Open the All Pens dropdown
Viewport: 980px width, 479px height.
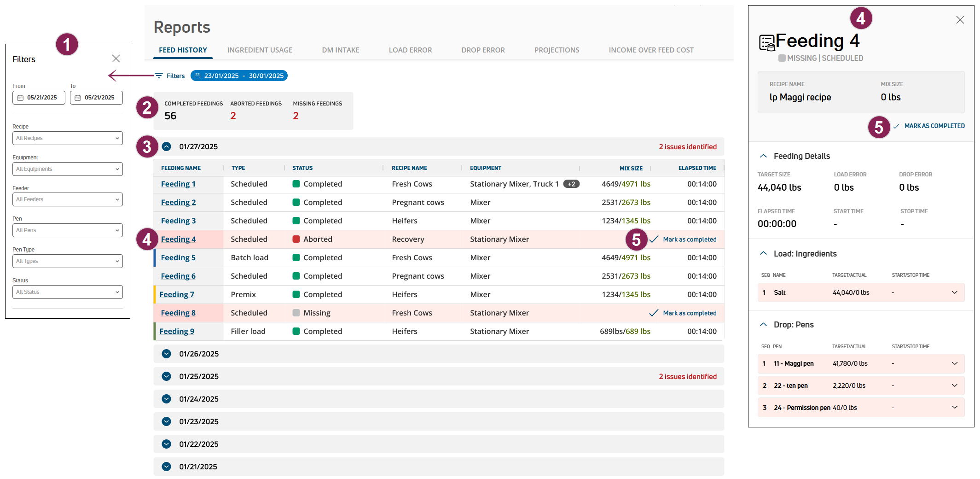tap(68, 230)
